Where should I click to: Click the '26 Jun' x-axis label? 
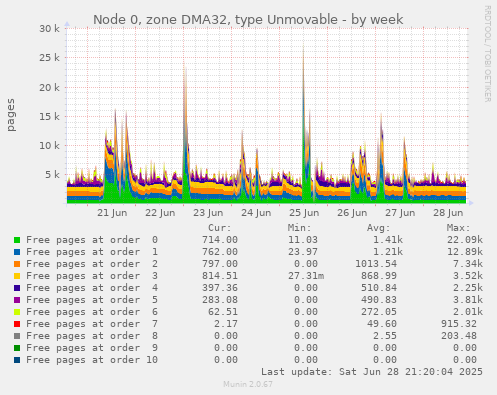click(352, 213)
